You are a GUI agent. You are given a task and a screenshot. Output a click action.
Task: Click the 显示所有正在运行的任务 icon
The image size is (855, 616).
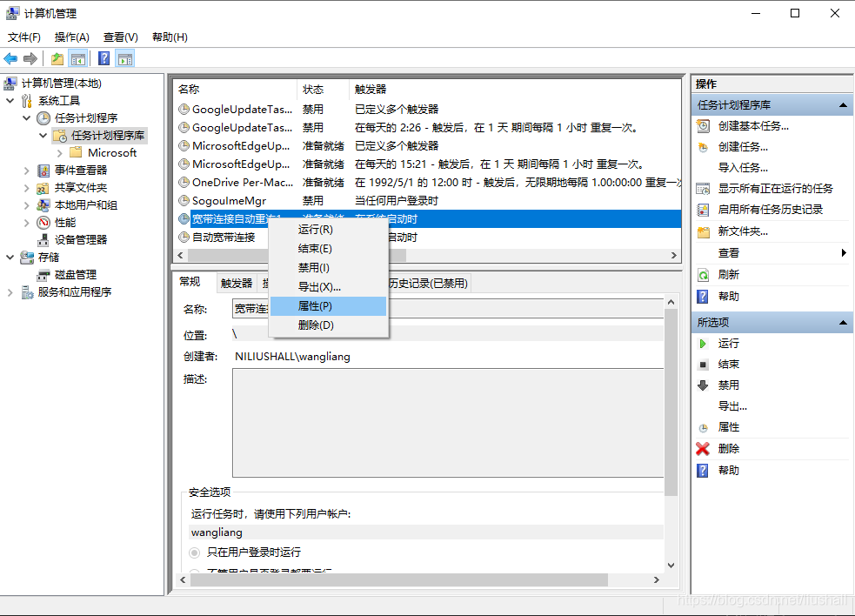pyautogui.click(x=704, y=189)
